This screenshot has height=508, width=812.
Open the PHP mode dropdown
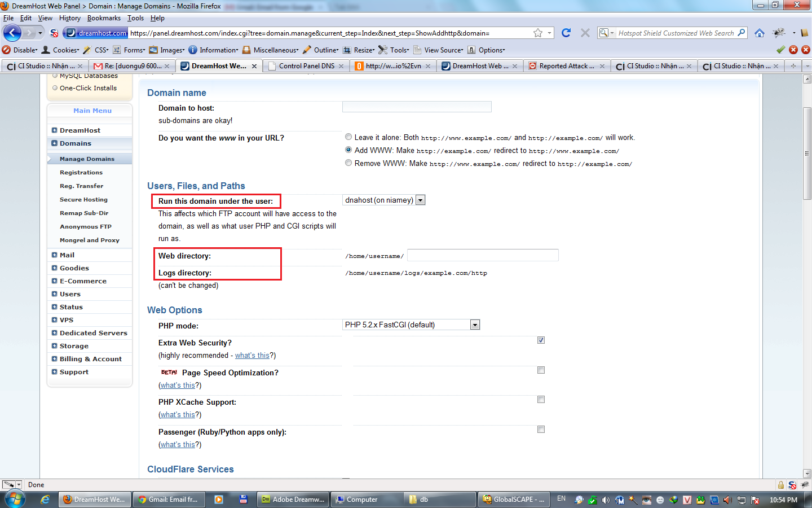pyautogui.click(x=411, y=325)
